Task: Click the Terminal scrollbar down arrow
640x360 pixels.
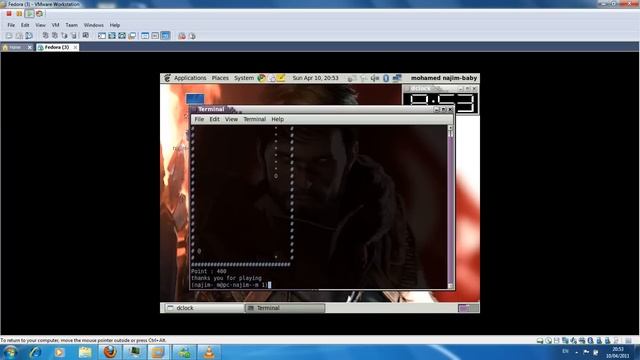Action: tap(450, 286)
